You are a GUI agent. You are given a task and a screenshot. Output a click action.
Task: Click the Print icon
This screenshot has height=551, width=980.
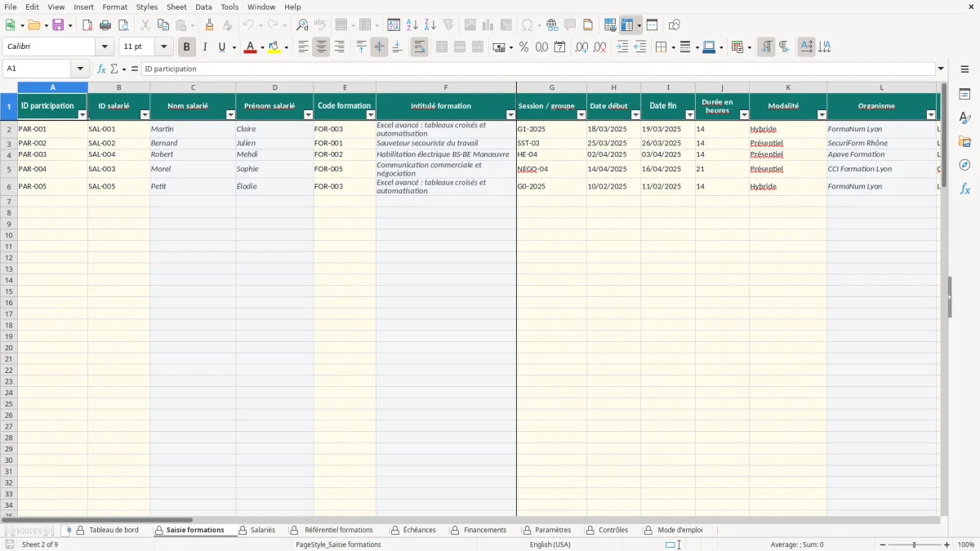click(x=105, y=25)
